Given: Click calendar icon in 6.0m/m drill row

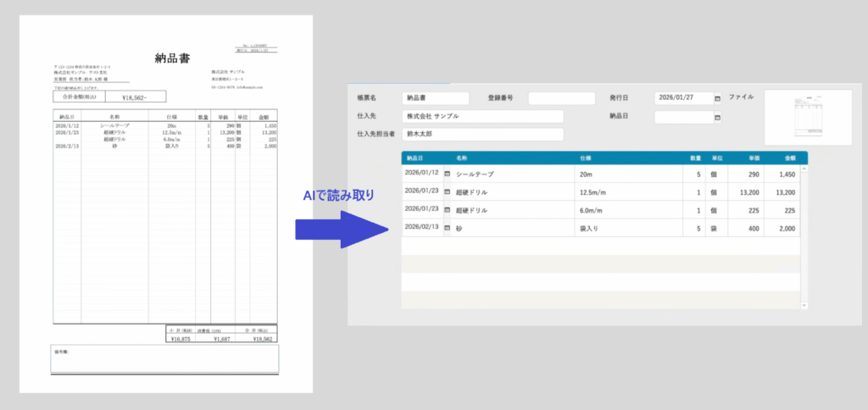Looking at the screenshot, I should pyautogui.click(x=448, y=209).
